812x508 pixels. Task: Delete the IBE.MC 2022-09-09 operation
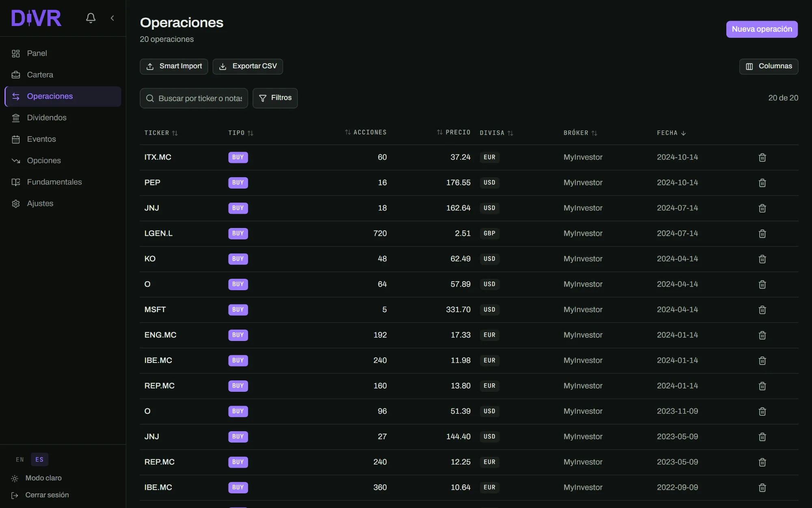pyautogui.click(x=762, y=488)
